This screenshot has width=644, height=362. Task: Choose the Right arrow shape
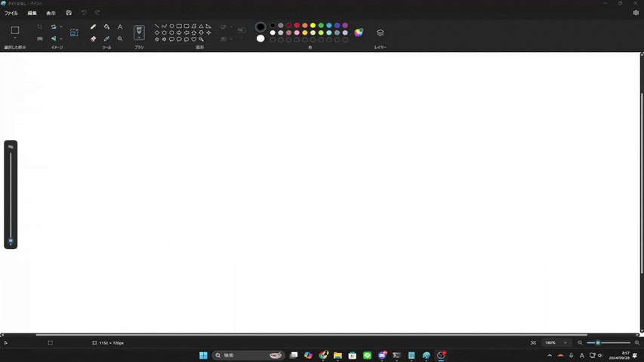pyautogui.click(x=179, y=32)
